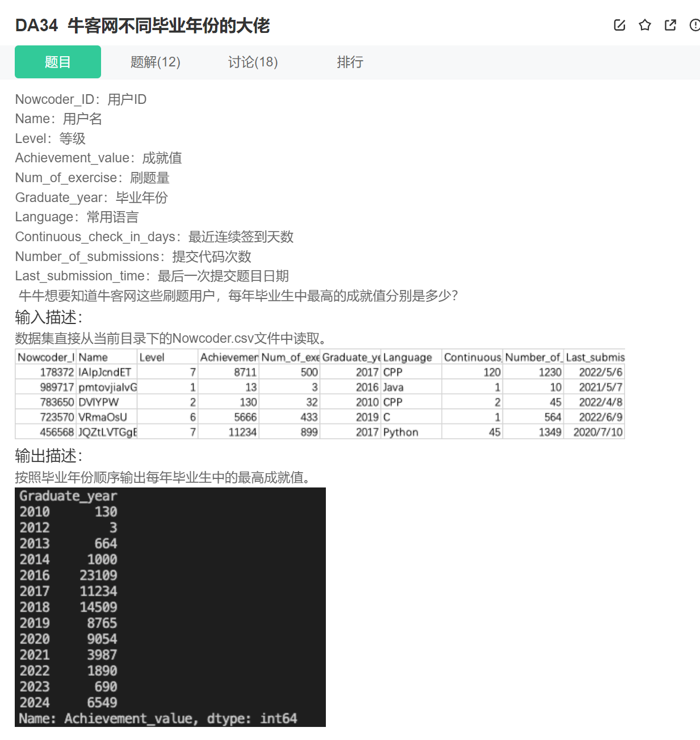Click the Language: 常用语言 line

coord(77,217)
